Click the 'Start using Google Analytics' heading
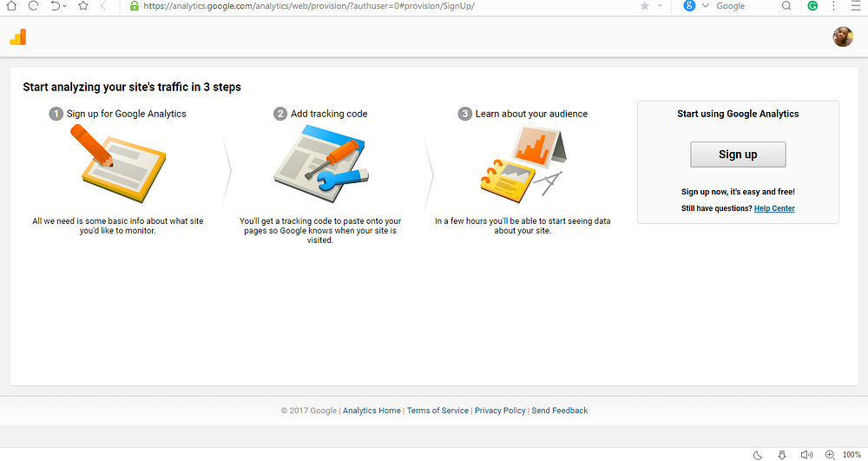The height and width of the screenshot is (461, 868). tap(738, 114)
